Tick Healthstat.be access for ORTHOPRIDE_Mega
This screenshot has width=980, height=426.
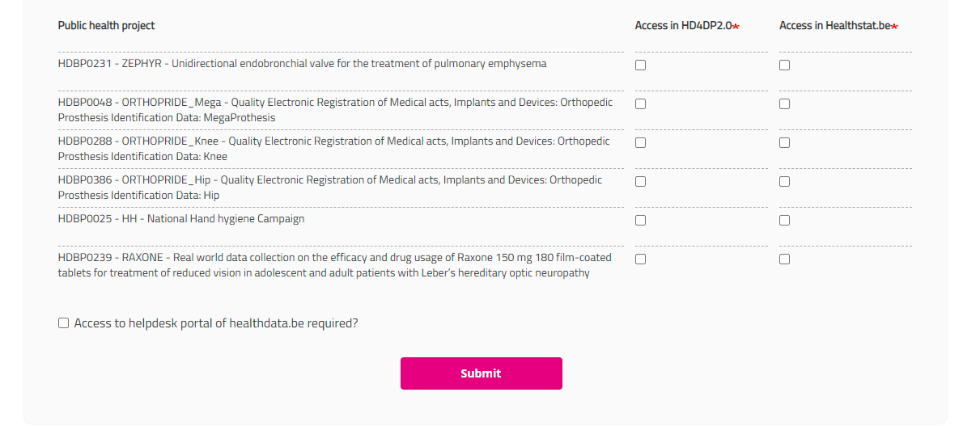784,104
